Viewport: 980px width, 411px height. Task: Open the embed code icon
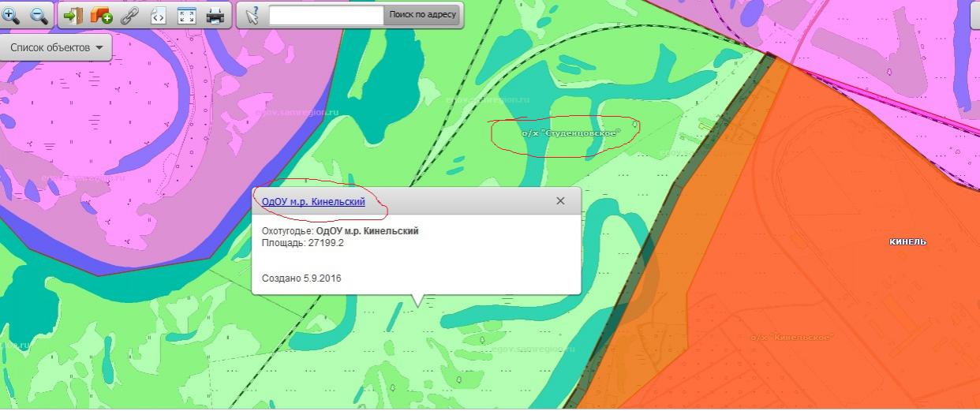coord(158,15)
